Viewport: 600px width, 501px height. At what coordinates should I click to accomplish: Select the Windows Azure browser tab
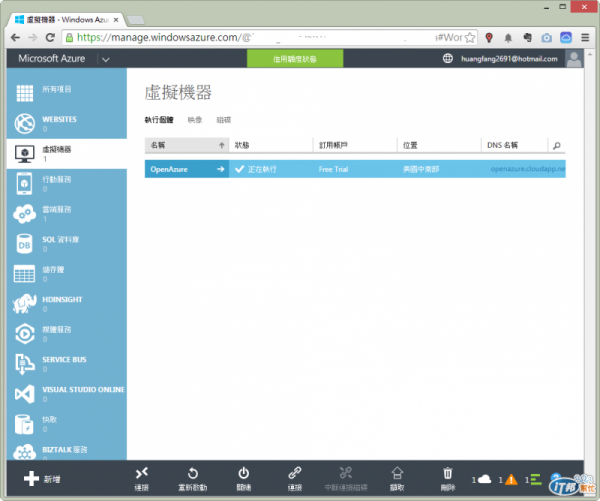click(67, 20)
